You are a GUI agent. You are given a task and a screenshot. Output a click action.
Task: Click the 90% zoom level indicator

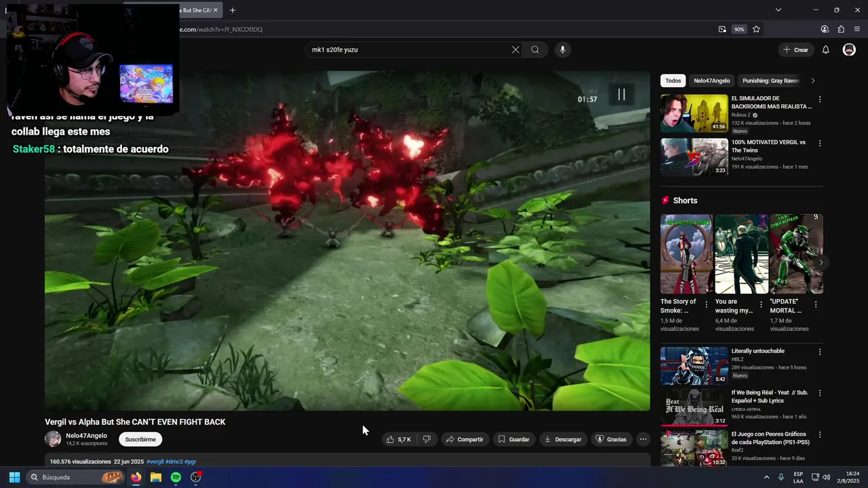[x=739, y=29]
